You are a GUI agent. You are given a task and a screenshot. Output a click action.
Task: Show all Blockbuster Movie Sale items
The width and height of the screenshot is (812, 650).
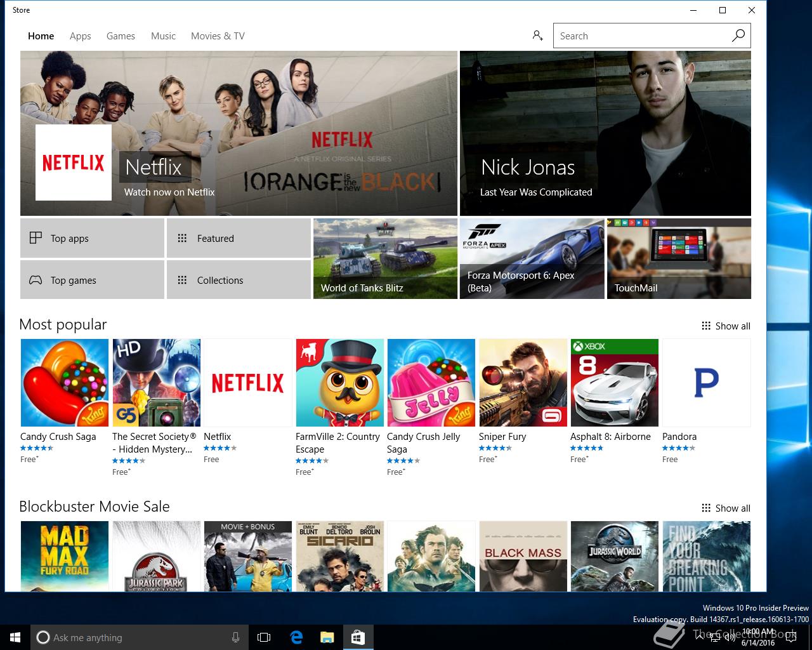pyautogui.click(x=726, y=508)
